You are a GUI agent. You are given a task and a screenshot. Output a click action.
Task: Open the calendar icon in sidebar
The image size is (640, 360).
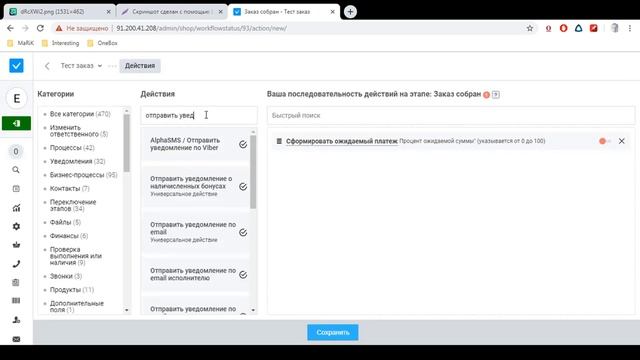tap(16, 189)
